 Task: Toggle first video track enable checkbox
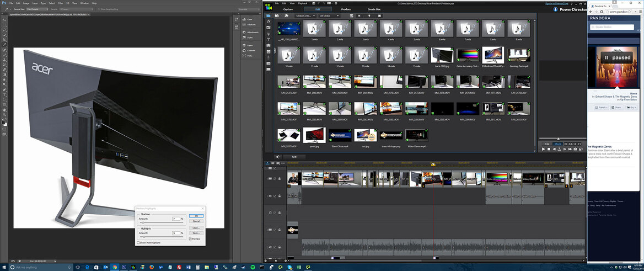[x=275, y=178]
